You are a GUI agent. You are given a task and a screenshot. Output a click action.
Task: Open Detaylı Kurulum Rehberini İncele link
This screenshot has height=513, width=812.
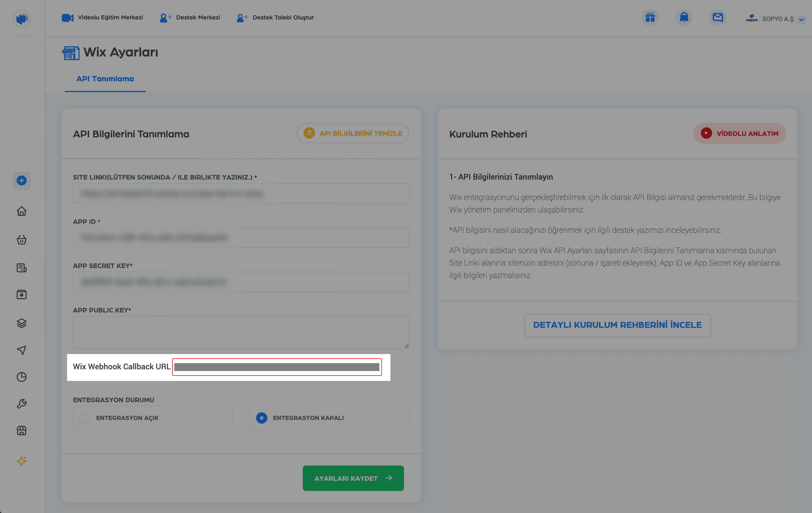617,325
